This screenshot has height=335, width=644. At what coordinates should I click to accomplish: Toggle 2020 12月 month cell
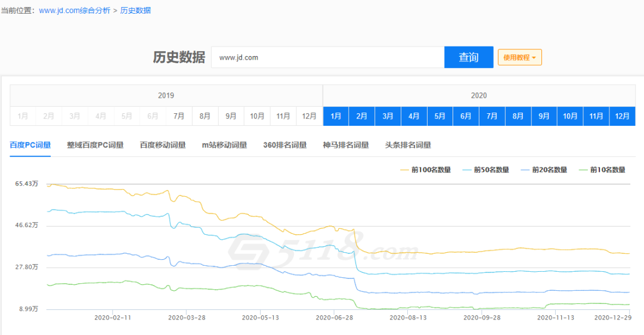tap(622, 116)
